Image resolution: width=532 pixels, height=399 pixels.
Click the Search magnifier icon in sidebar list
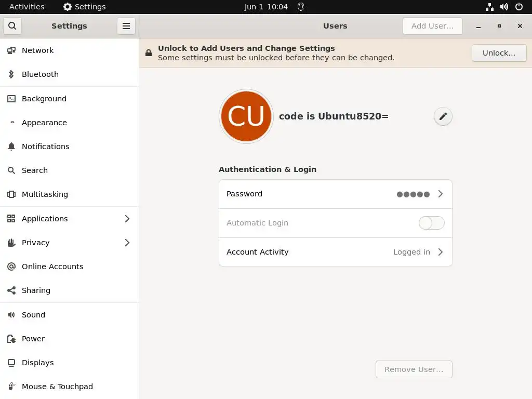point(11,170)
